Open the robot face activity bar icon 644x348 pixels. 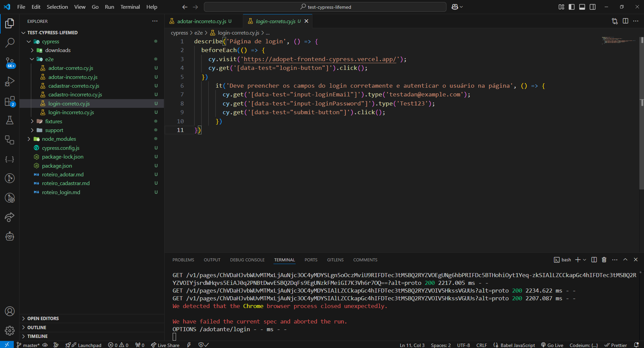point(10,236)
